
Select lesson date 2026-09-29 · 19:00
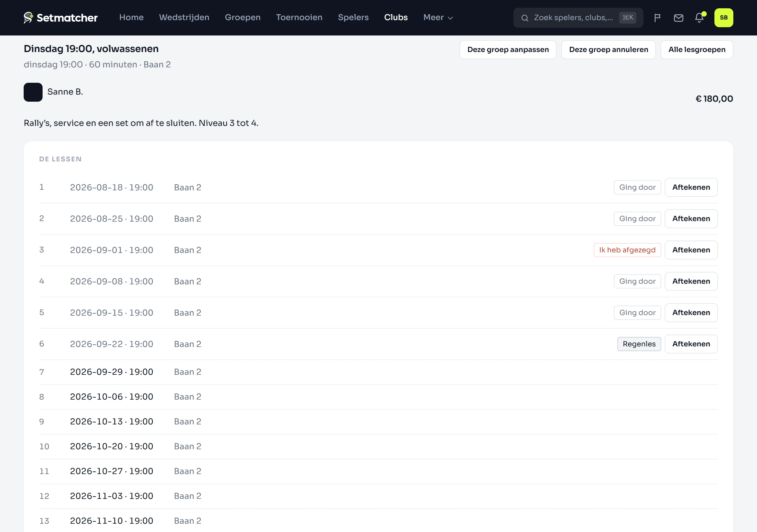[x=111, y=372]
